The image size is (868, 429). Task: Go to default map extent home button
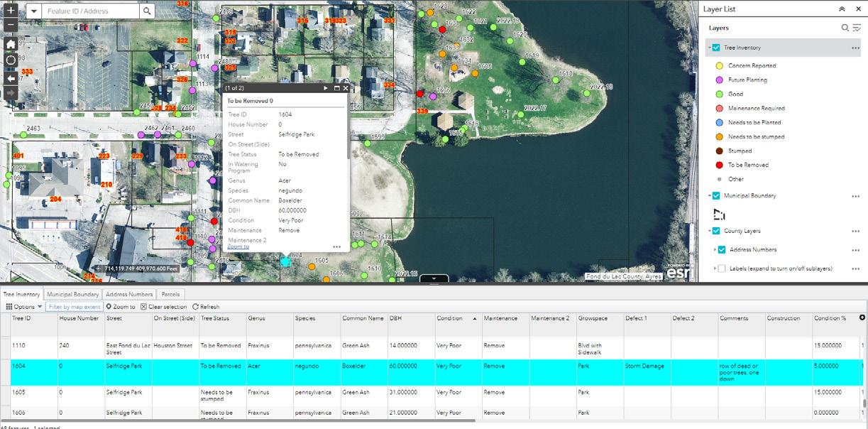coord(11,44)
